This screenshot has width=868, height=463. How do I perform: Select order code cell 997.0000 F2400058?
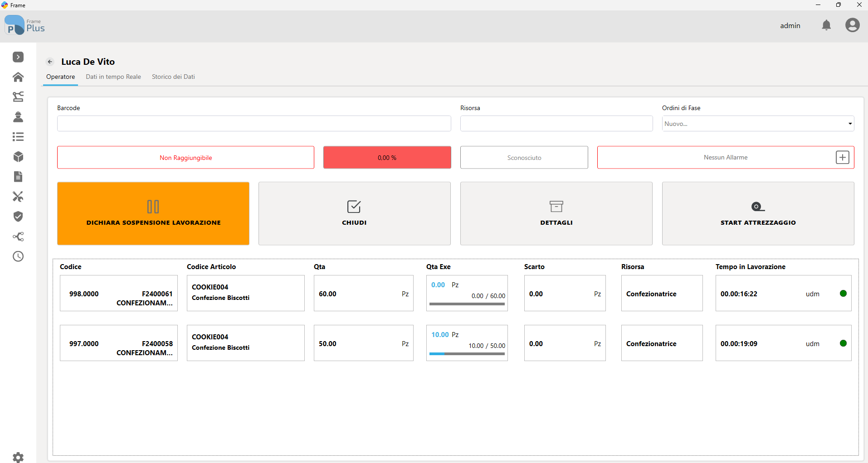pos(118,343)
